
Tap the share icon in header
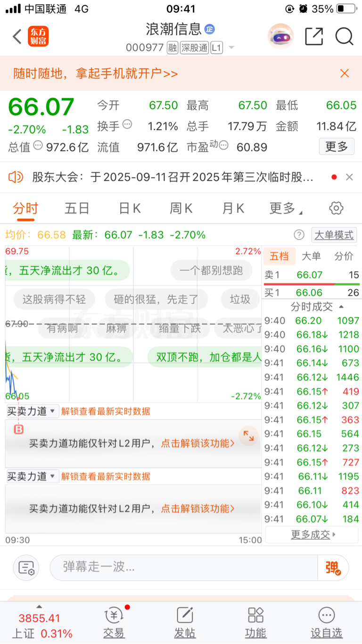314,36
